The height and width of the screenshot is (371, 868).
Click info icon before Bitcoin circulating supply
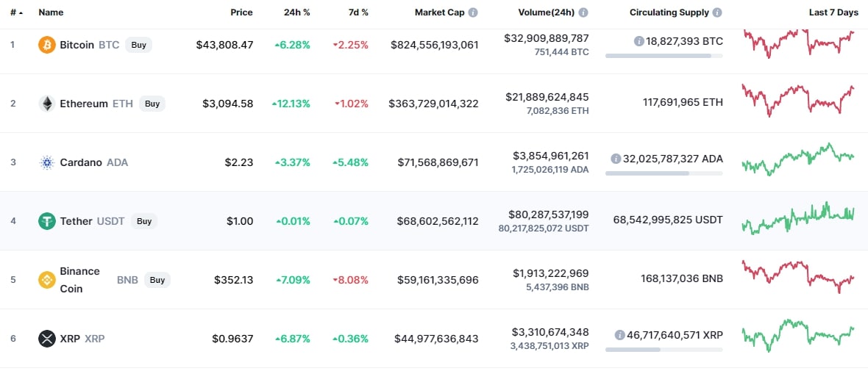coord(639,41)
